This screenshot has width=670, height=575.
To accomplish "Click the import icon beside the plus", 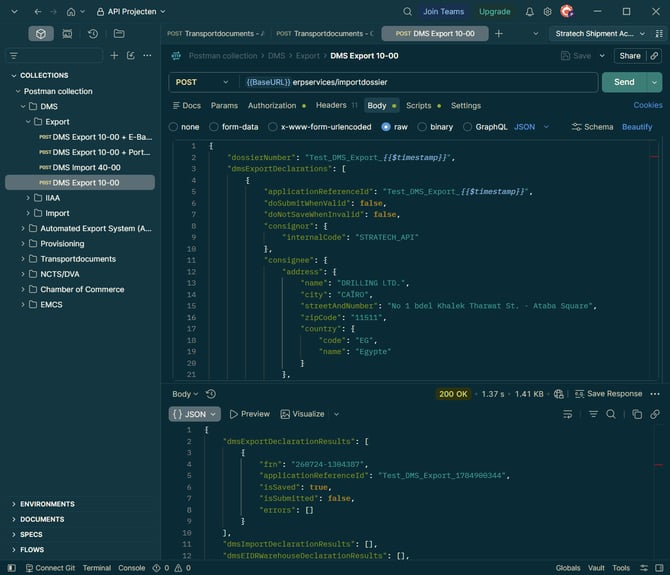I will pyautogui.click(x=131, y=56).
